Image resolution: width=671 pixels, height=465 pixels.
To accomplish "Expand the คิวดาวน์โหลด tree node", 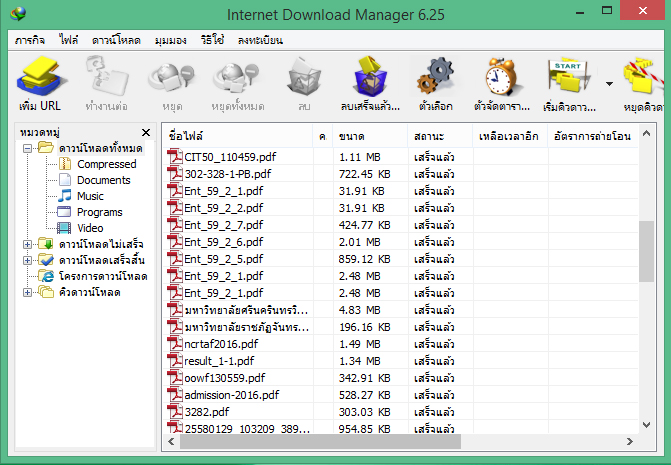I will [x=27, y=292].
